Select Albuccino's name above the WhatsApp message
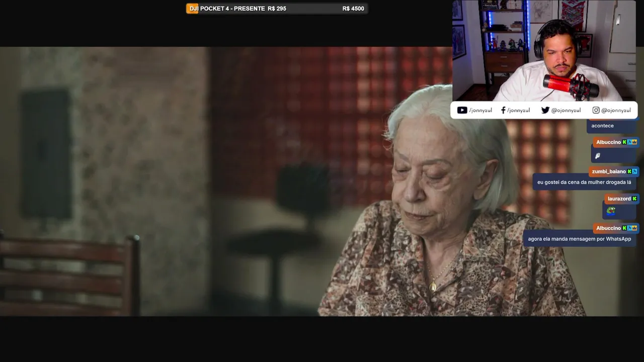 [608, 228]
